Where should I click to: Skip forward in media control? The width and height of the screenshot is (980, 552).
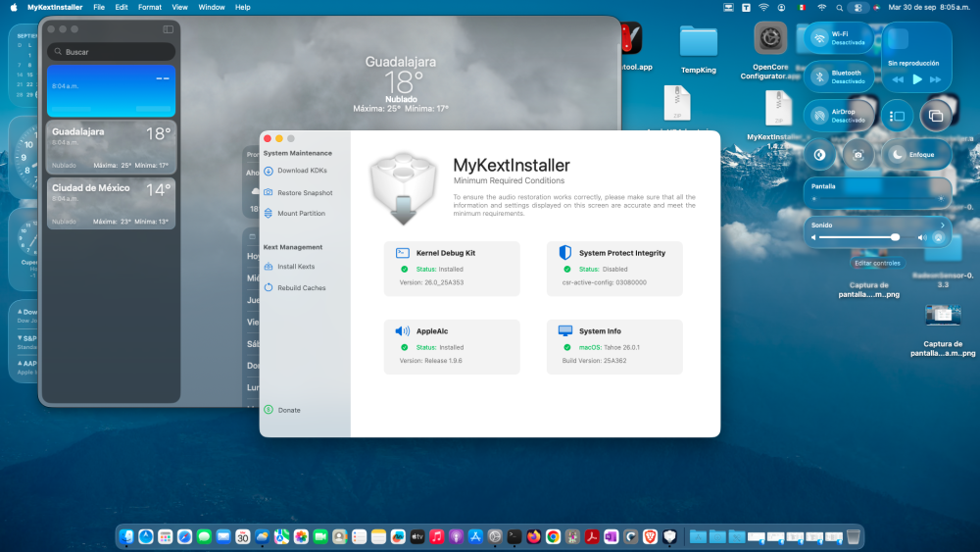(x=936, y=79)
